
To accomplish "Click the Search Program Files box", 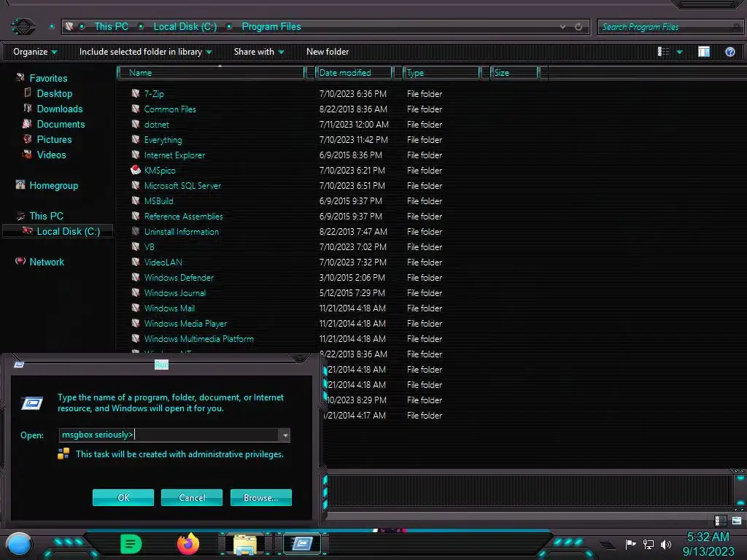I will 670,27.
